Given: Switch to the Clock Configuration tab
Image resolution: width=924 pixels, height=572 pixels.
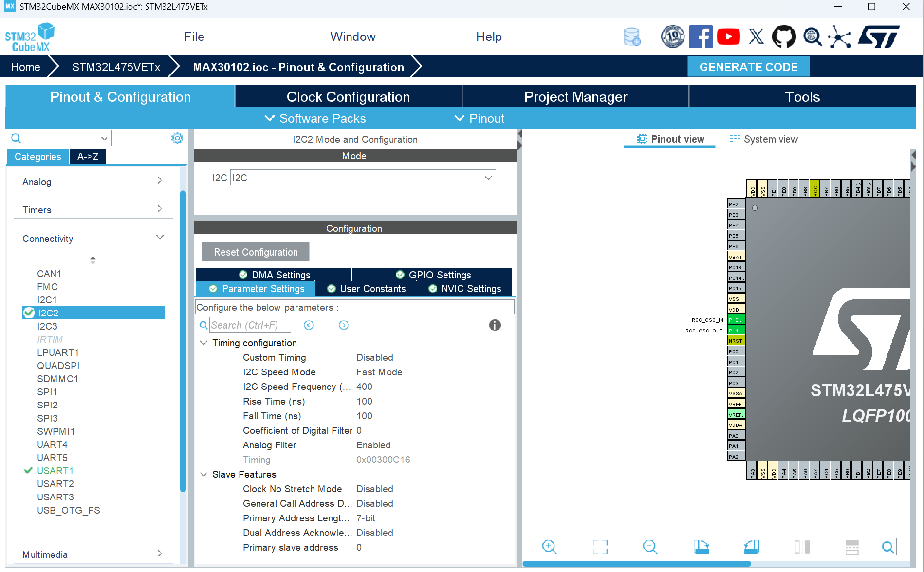Looking at the screenshot, I should [x=349, y=96].
